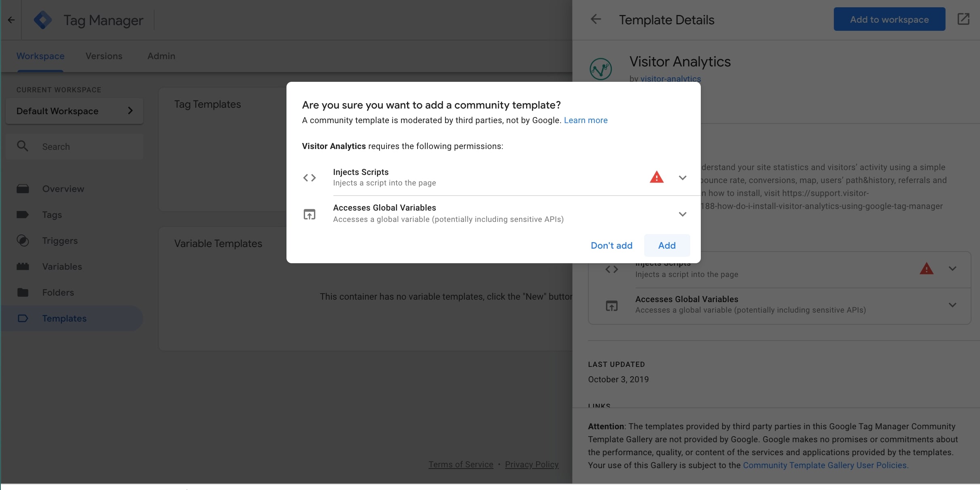
Task: Confirm with the Add button
Action: coord(667,245)
